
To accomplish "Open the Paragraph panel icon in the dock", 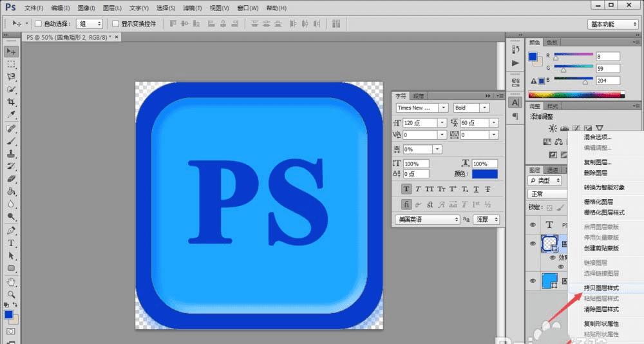I will 515,117.
